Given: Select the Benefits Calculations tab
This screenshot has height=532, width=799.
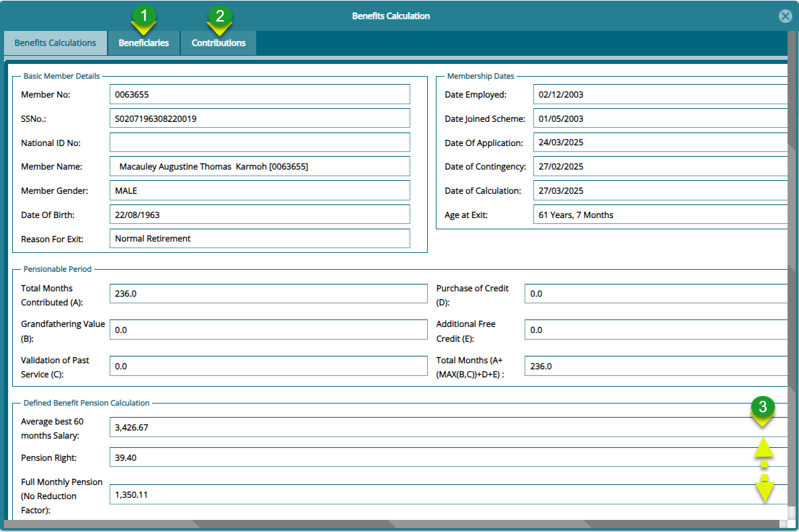Looking at the screenshot, I should pos(55,42).
